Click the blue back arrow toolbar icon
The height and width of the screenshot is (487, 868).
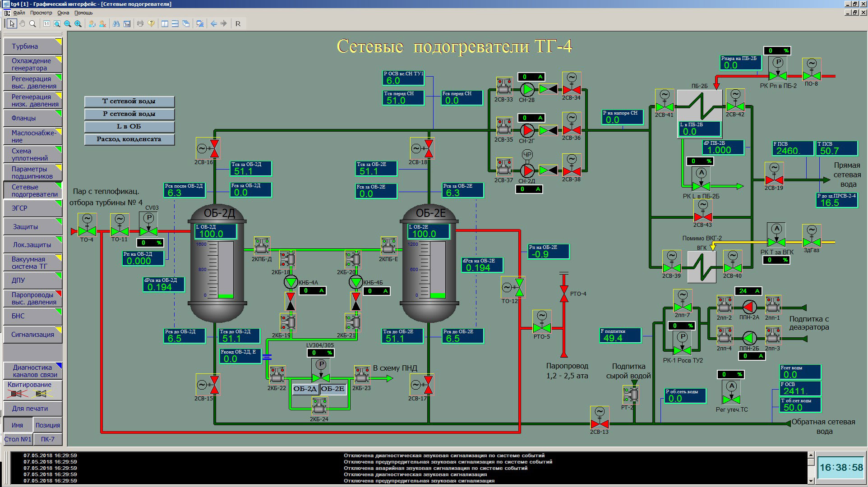[x=214, y=24]
